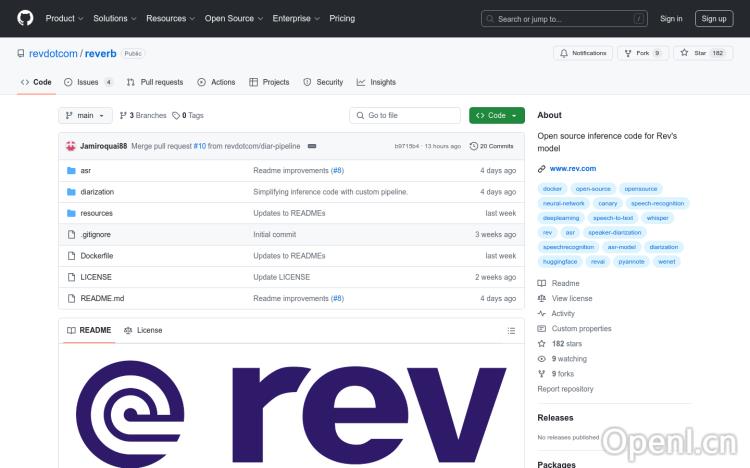Screen dimensions: 750x468
Task: Select the speech-recognition topic tag
Action: point(657,203)
